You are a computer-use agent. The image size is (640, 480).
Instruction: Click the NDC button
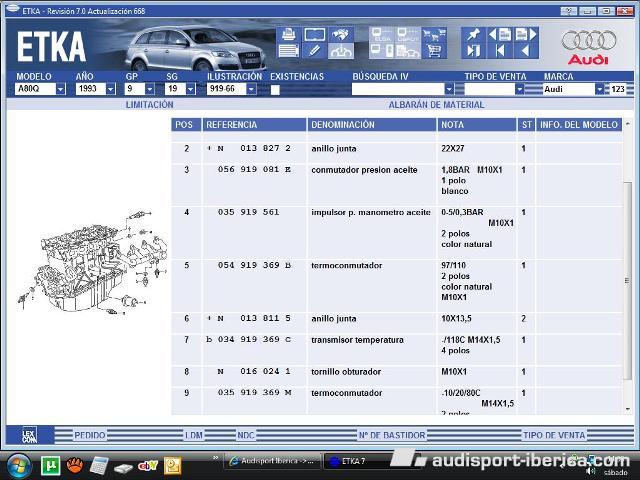click(x=246, y=436)
